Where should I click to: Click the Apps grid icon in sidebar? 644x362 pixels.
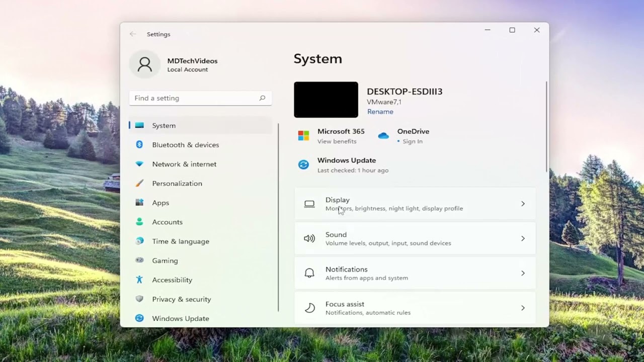139,203
